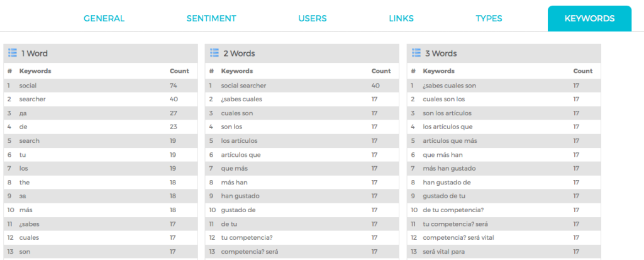Click the Count header in 1 Word table
The width and height of the screenshot is (644, 260).
179,71
